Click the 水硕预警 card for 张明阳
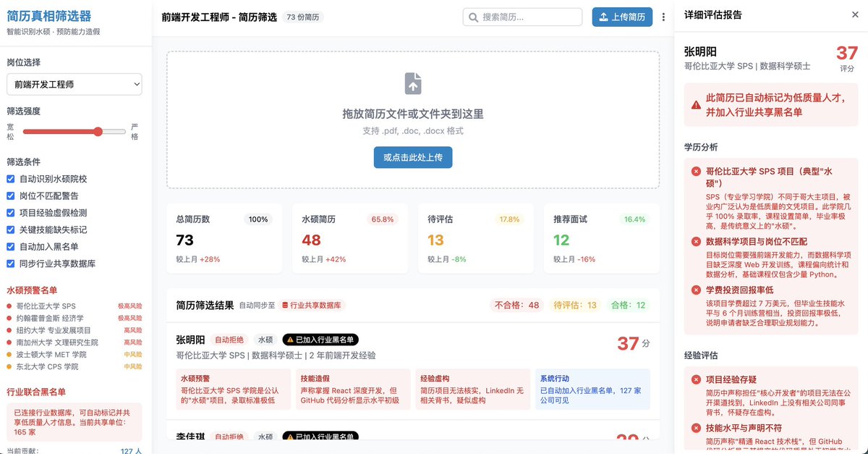The width and height of the screenshot is (868, 454). coord(234,390)
